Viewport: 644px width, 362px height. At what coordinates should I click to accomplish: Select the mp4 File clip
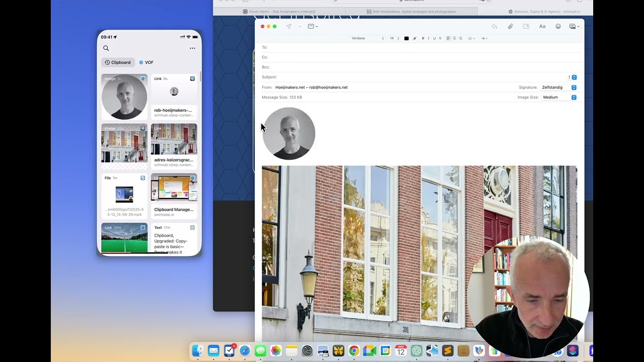coord(124,196)
